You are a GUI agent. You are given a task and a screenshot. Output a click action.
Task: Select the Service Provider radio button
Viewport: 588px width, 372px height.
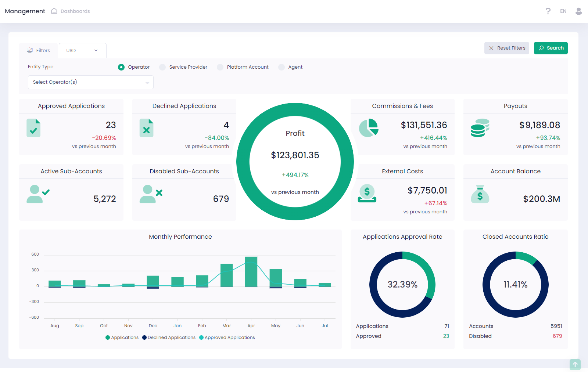[162, 67]
